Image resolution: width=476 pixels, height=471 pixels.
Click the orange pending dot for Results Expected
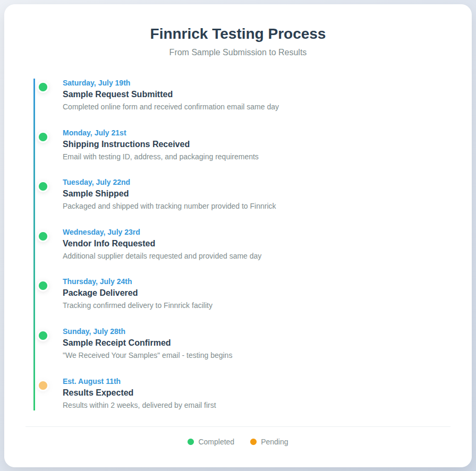coord(43,385)
